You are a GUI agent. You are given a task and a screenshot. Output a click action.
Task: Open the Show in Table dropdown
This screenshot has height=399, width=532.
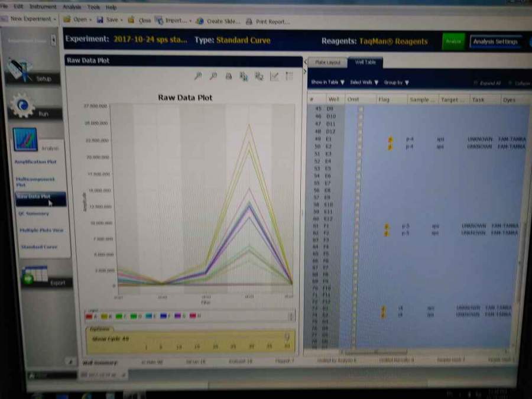(327, 82)
